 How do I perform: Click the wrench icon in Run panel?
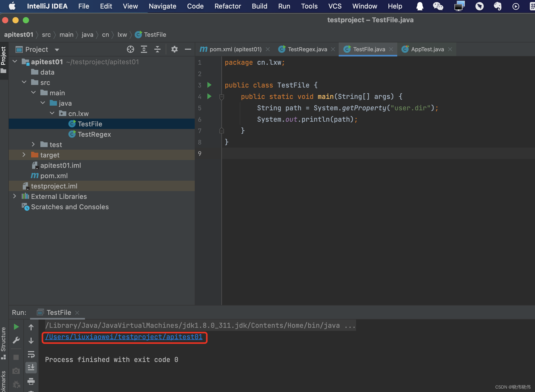pyautogui.click(x=16, y=340)
